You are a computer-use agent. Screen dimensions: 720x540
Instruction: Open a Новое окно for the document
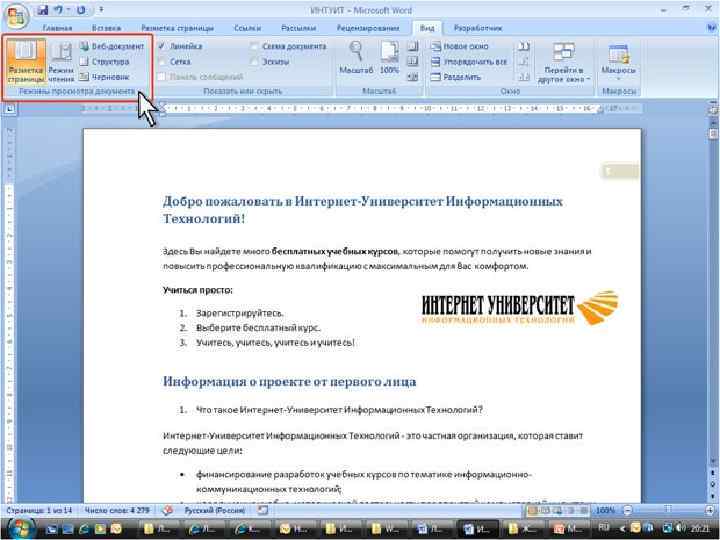(x=460, y=46)
